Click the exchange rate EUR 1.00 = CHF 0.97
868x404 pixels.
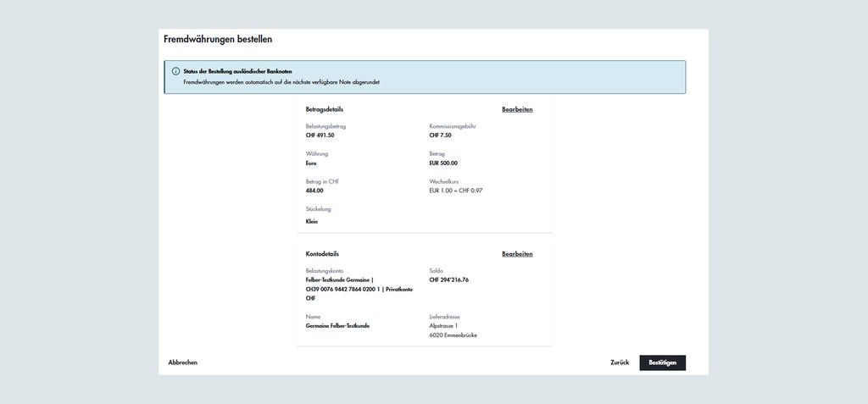point(456,191)
